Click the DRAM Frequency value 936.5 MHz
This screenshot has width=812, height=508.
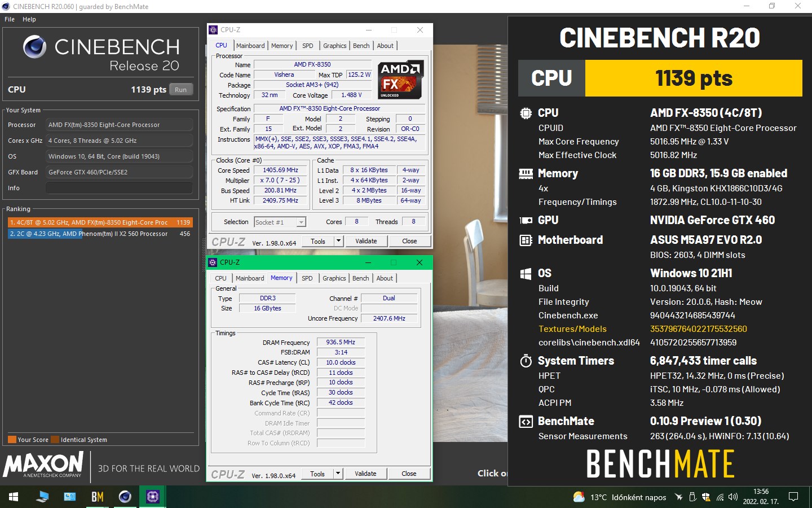coord(341,342)
